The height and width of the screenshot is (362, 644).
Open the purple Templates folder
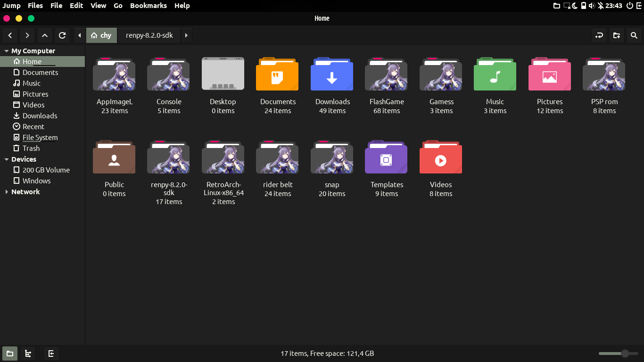[x=387, y=157]
